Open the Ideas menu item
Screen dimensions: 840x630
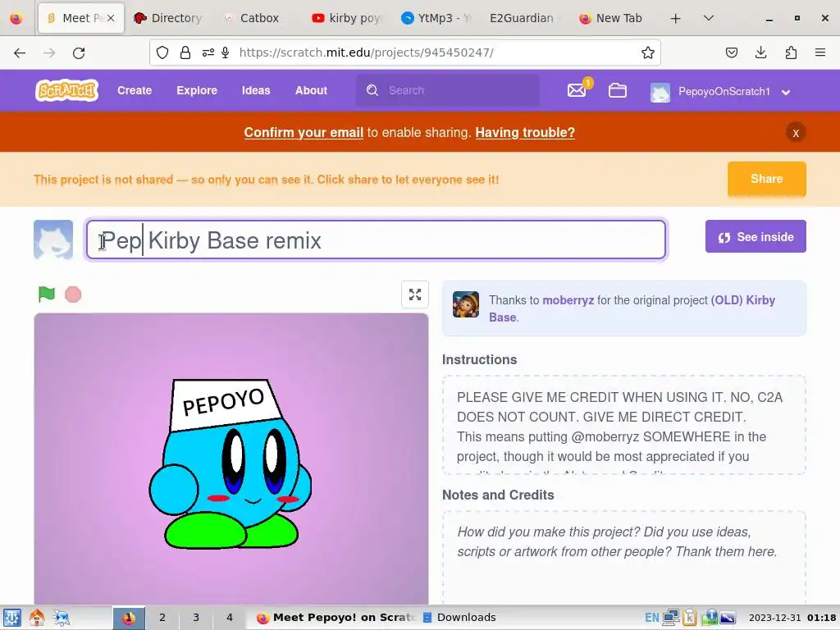(256, 90)
